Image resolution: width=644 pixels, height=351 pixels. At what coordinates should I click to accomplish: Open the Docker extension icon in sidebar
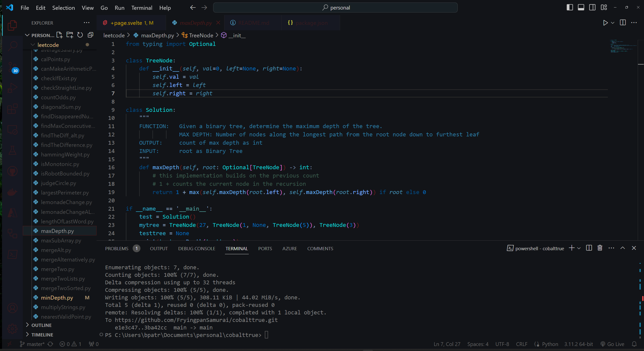point(12,192)
